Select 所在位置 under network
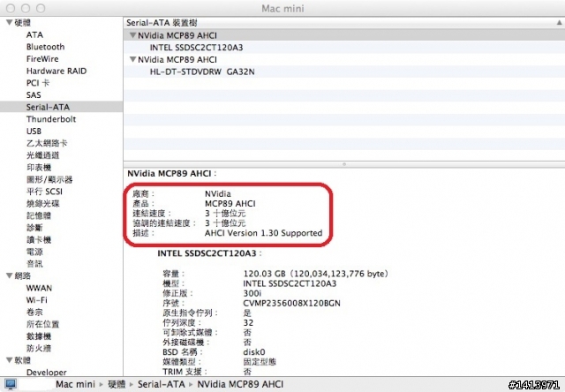 point(42,324)
